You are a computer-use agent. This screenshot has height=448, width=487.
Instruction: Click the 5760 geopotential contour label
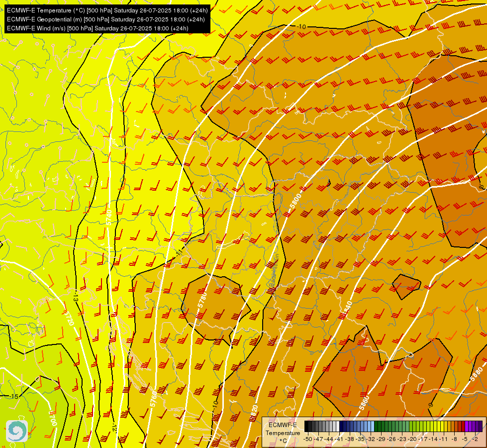(153, 399)
